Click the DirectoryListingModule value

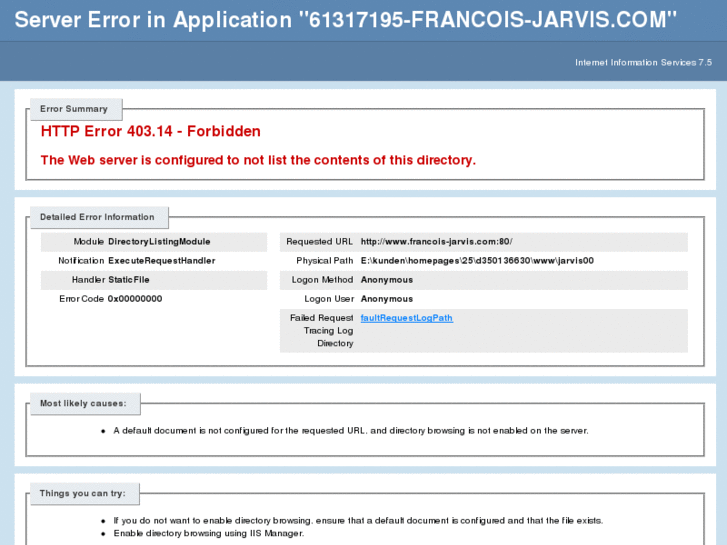coord(159,242)
